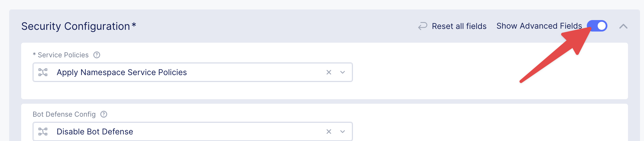Click the Reset all fields link
644x141 pixels.
tap(459, 26)
